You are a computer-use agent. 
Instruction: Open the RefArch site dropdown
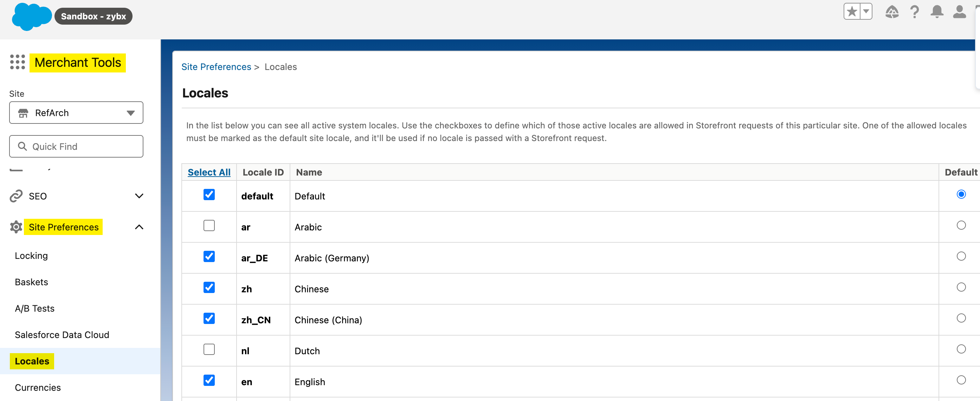(76, 113)
